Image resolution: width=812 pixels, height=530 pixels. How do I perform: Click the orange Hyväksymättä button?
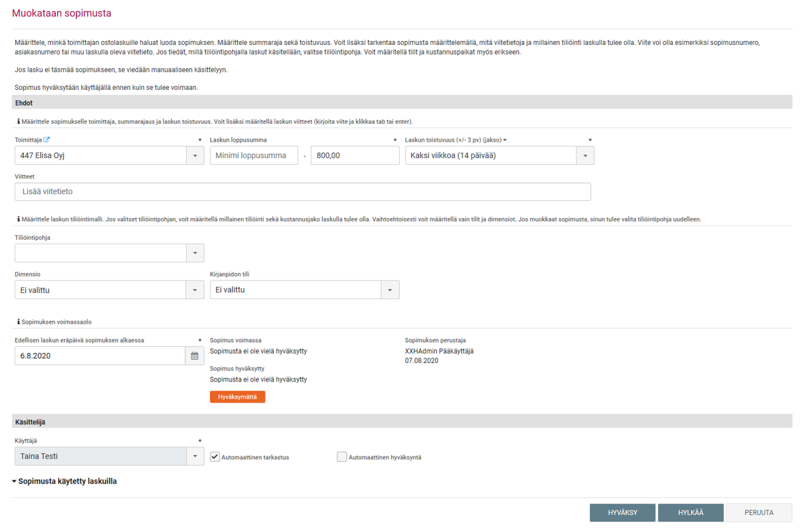pyautogui.click(x=237, y=396)
